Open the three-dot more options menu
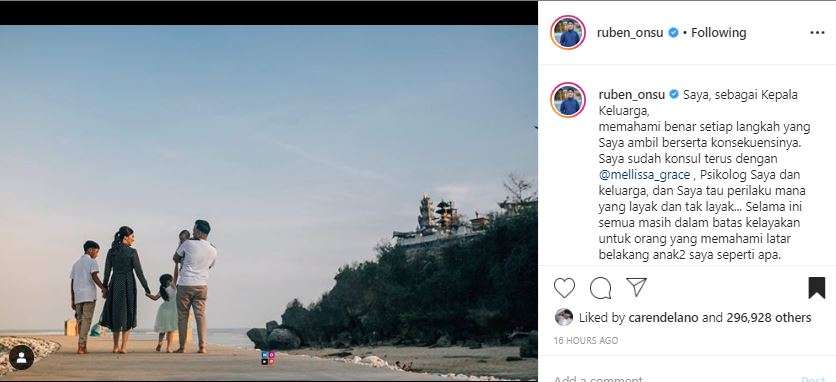This screenshot has width=836, height=382. point(817,33)
